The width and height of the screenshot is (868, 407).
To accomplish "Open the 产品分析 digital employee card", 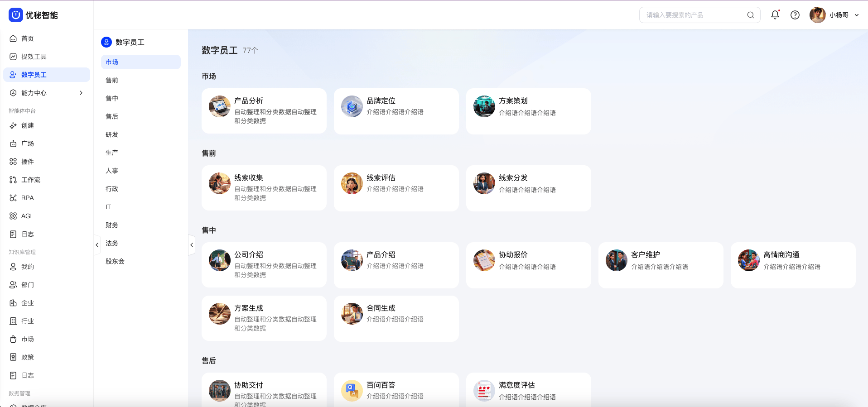I will tap(264, 111).
